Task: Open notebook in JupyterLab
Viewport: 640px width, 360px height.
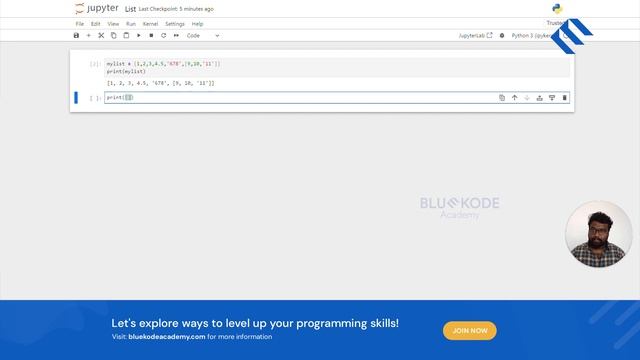Action: (x=476, y=36)
